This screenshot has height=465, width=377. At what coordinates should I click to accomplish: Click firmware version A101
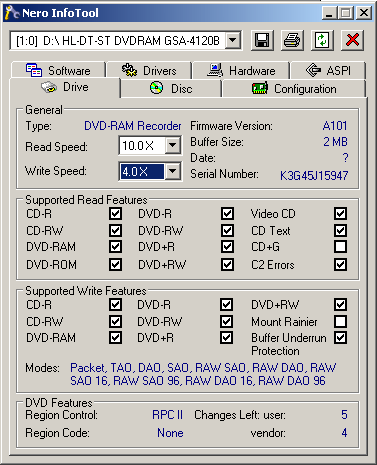[335, 126]
